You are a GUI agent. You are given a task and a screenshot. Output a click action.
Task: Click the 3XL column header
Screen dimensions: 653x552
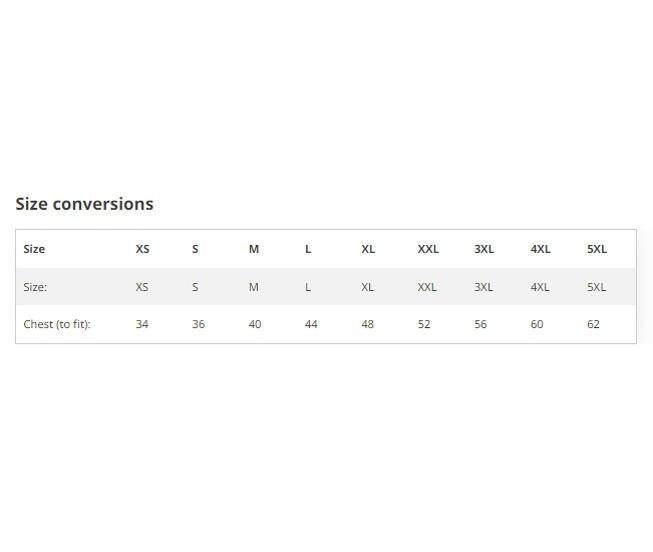(484, 249)
